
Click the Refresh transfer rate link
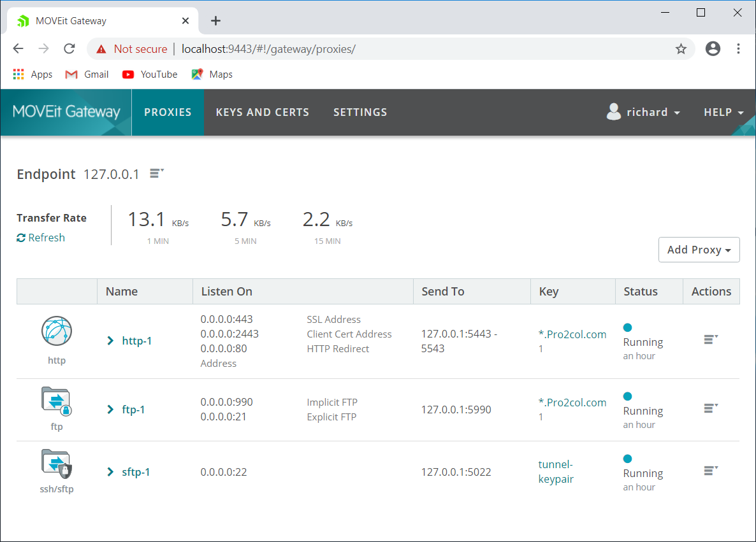[41, 238]
